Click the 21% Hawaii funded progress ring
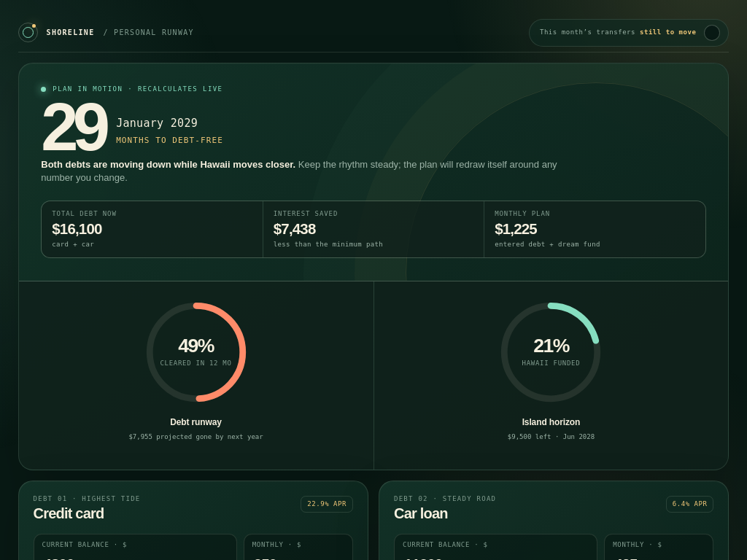This screenshot has height=560, width=747. 551,352
